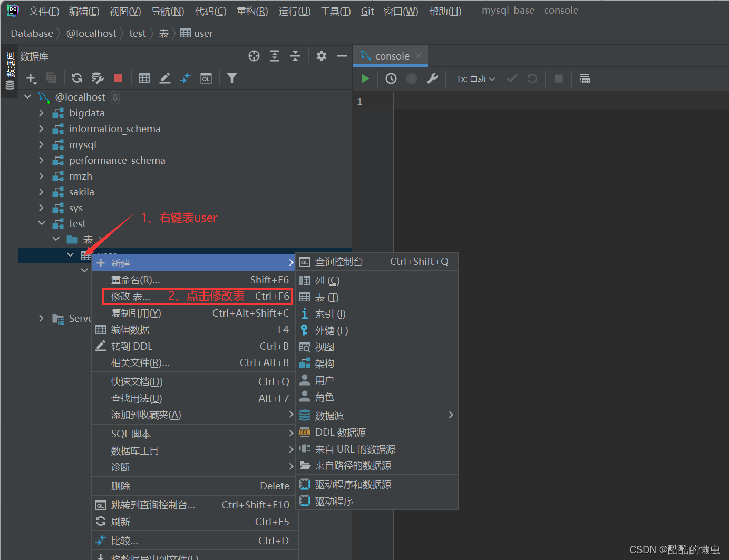Expand the mysql schema node
Screen dimensions: 729x560
point(42,144)
